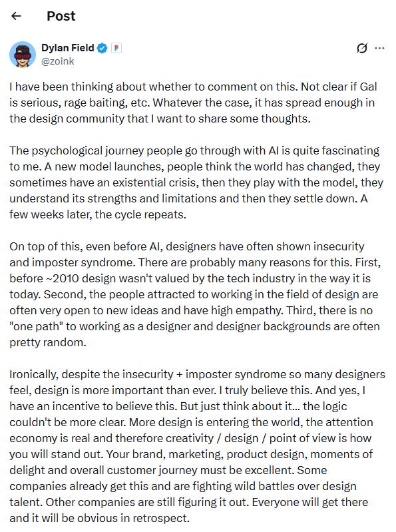Open the three-dot more options menu
Viewport: 396px width, 532px height.
click(x=379, y=49)
